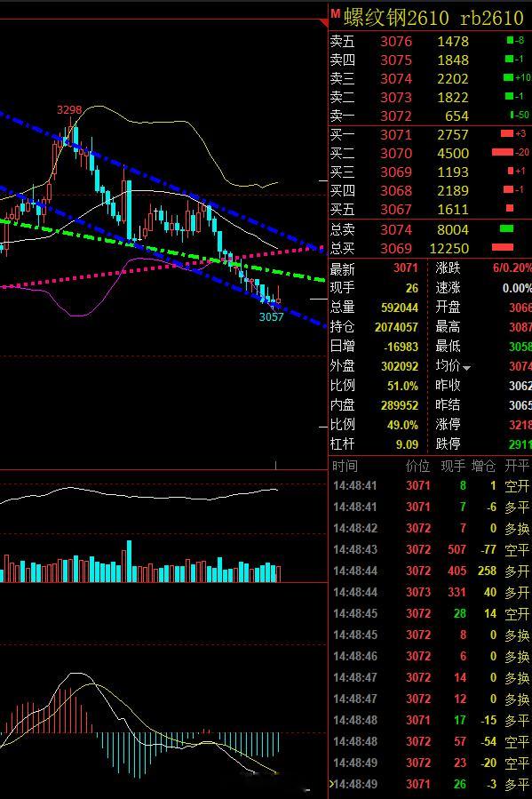This screenshot has width=532, height=799.
Task: Click the 总量 value 592044
Action: pos(400,308)
